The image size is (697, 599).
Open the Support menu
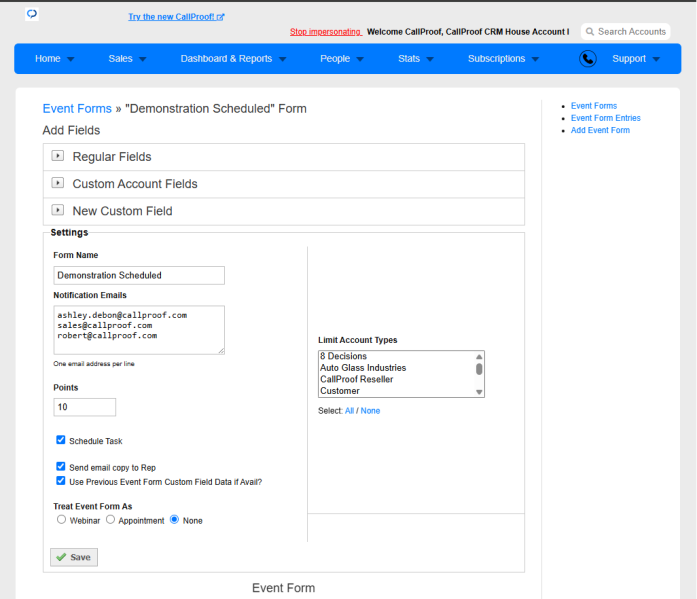[629, 59]
